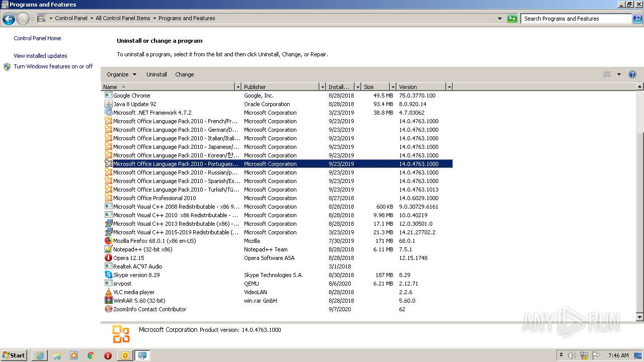The height and width of the screenshot is (362, 644).
Task: Click the Microsoft Office Professional 2010 icon
Action: (108, 198)
